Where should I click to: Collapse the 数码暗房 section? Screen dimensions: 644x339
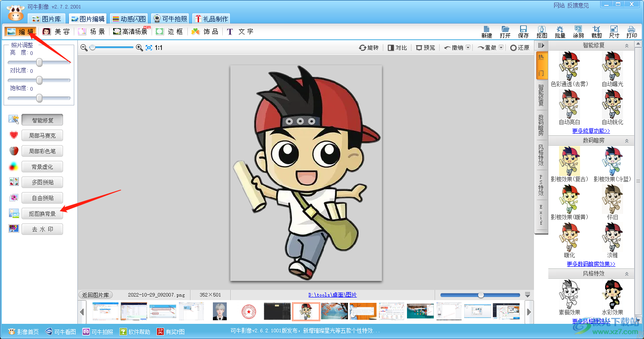627,141
